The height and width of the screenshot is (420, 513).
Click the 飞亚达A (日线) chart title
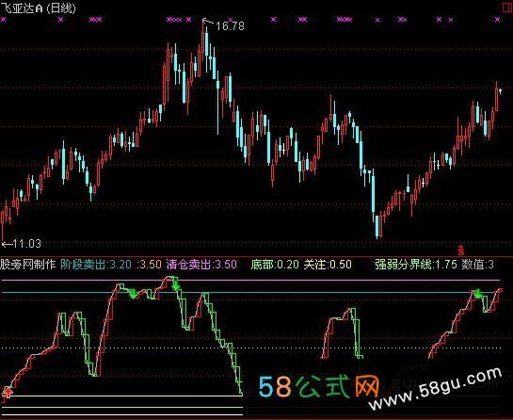[x=39, y=8]
